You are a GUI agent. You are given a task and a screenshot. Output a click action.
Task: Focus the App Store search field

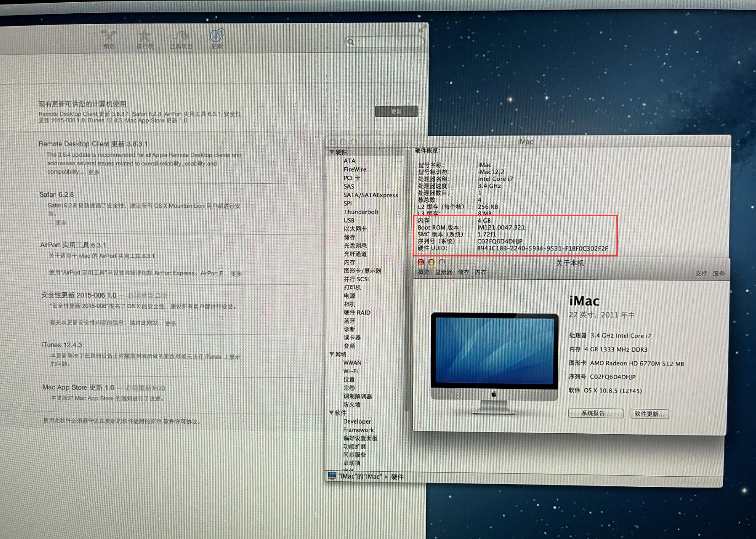click(384, 42)
